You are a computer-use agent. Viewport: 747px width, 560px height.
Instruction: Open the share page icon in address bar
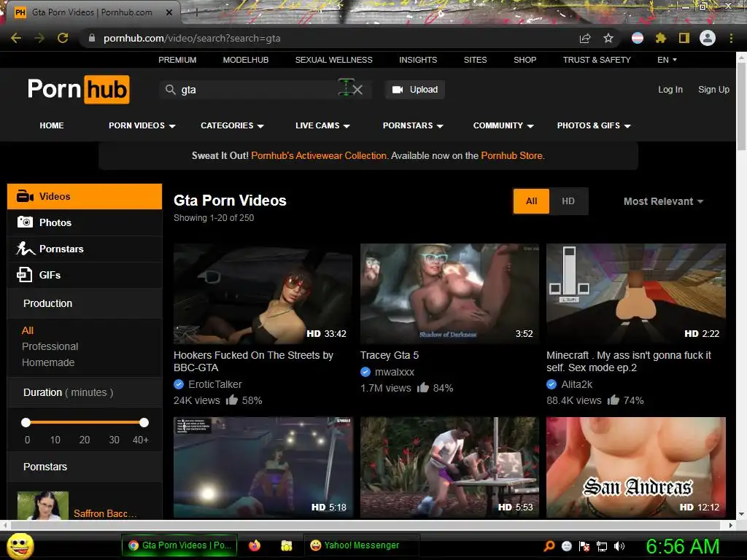pyautogui.click(x=585, y=39)
